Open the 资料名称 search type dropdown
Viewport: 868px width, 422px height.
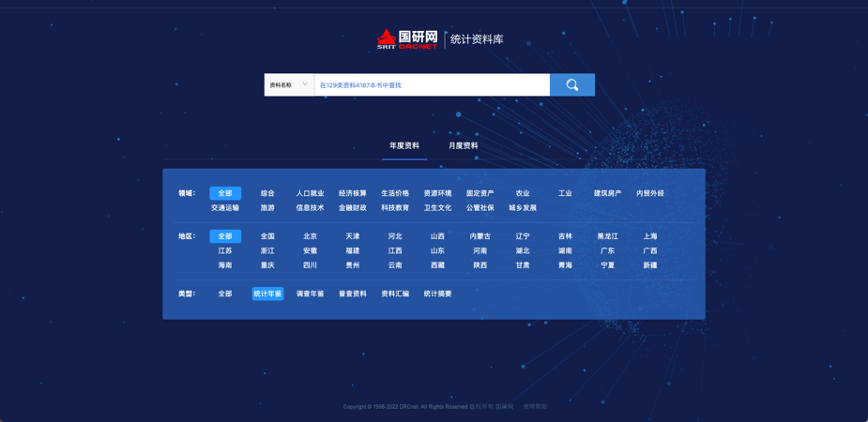point(289,85)
